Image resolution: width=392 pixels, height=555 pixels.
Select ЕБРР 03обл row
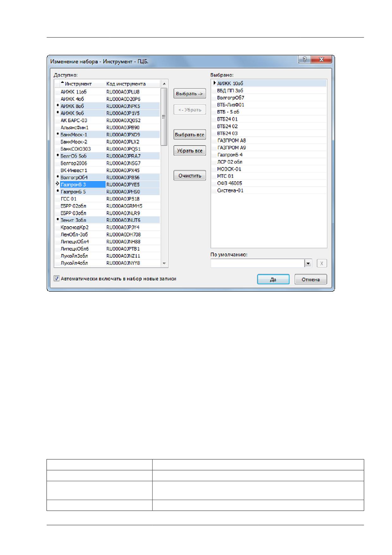[107, 213]
